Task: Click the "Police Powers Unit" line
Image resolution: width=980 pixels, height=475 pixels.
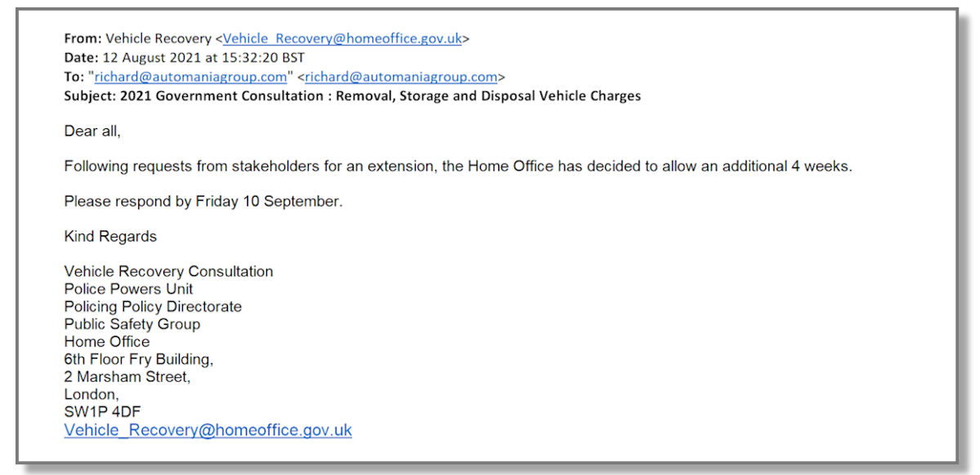Action: click(x=129, y=289)
